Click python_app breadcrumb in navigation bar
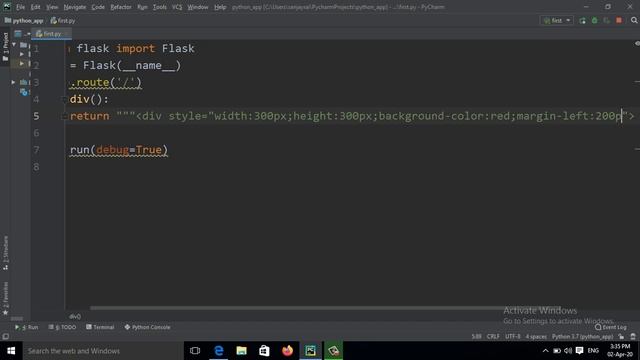Viewport: 640px width, 360px height. [x=24, y=20]
